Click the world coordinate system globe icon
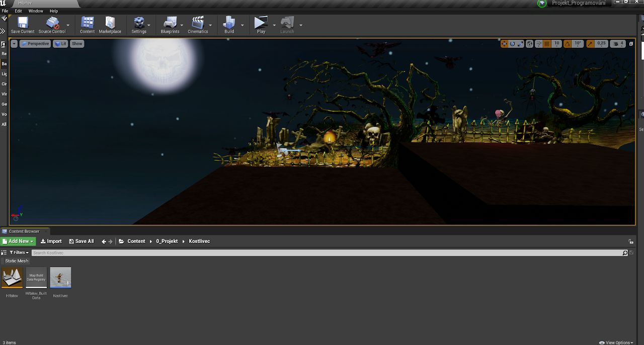 coord(529,44)
